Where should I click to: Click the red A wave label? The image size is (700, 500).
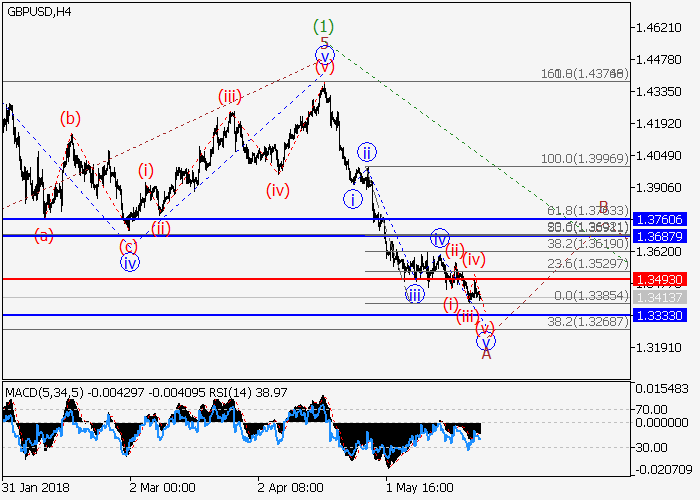click(486, 354)
